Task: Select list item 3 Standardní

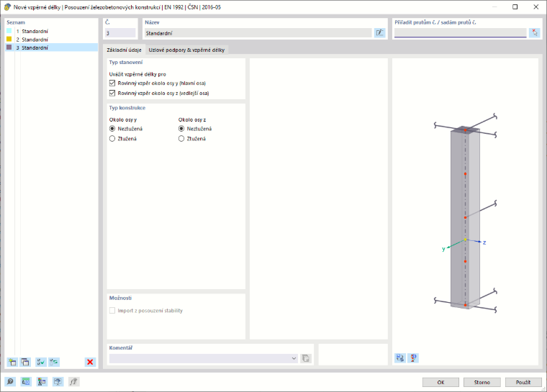Action: 52,47
